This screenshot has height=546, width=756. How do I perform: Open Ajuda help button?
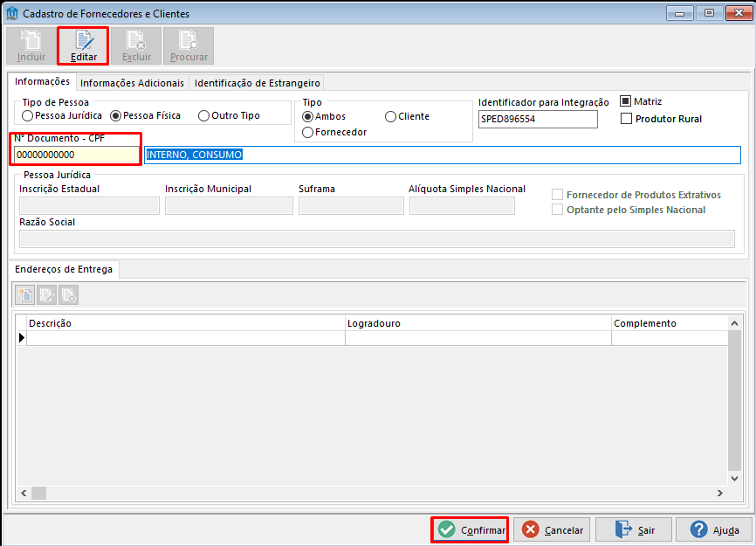click(715, 530)
